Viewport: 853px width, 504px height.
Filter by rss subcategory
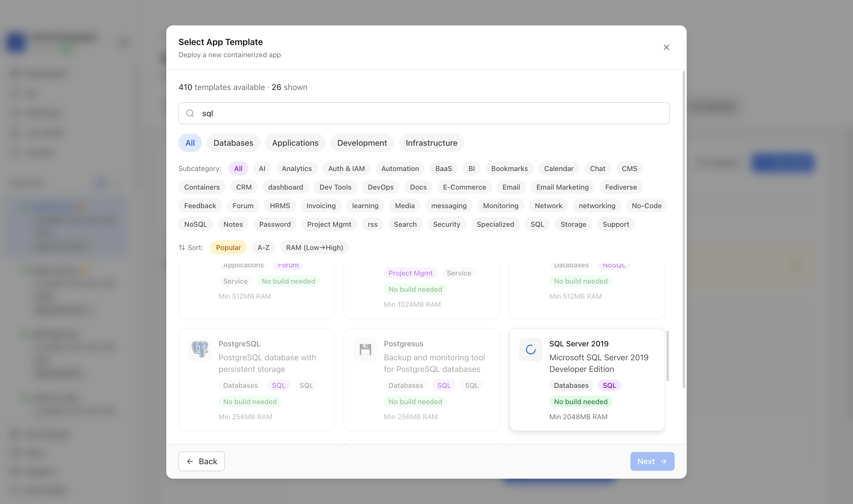click(372, 224)
